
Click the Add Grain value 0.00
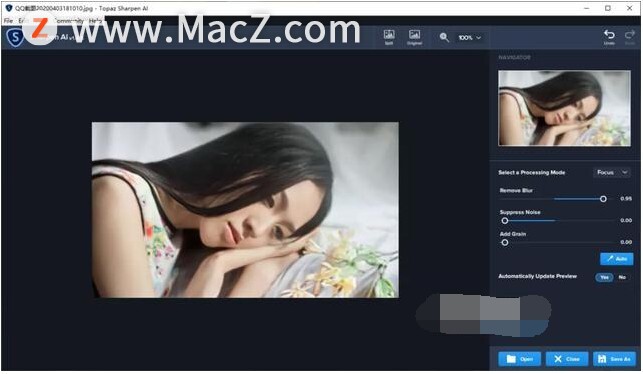[x=626, y=242]
